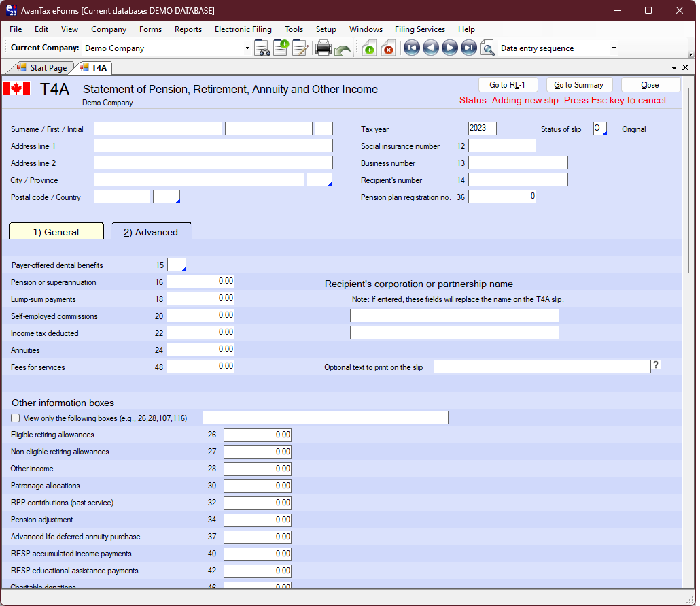700x606 pixels.
Task: Open the Current Company dropdown
Action: [x=247, y=48]
